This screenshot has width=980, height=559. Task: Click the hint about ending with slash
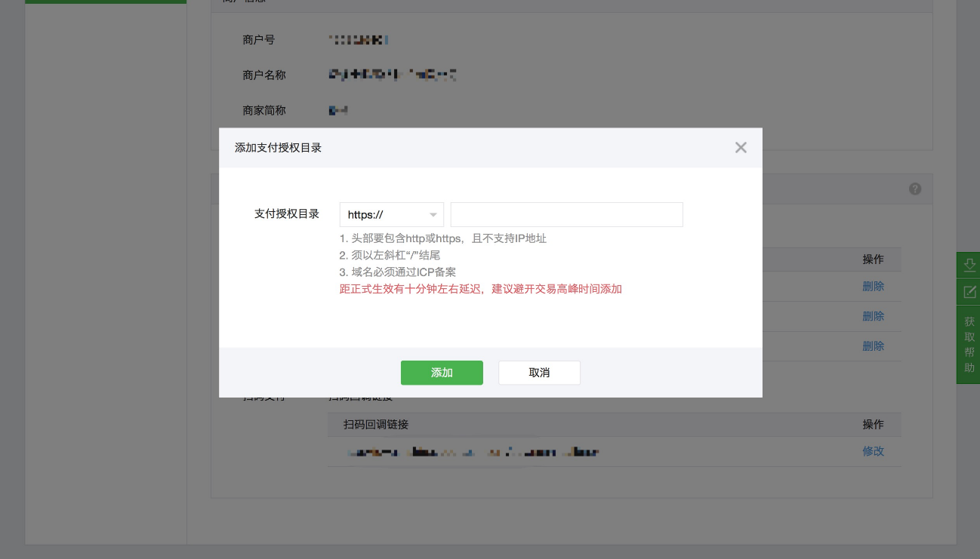(390, 255)
